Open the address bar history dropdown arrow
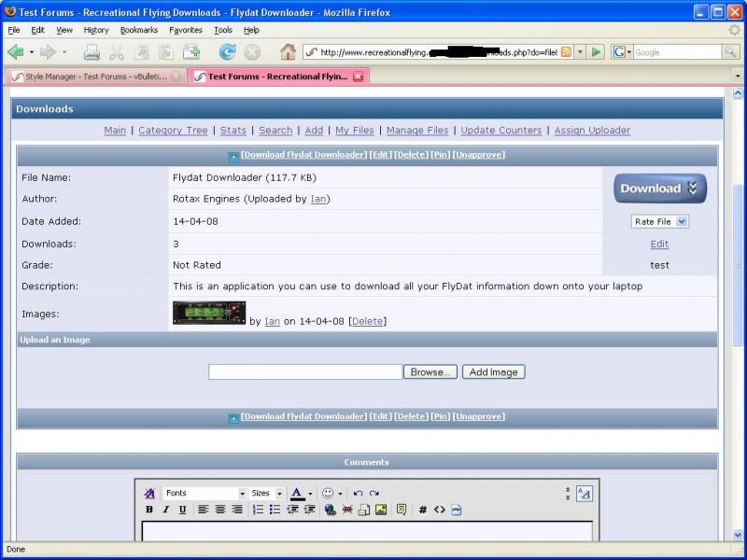747x560 pixels. click(x=580, y=52)
